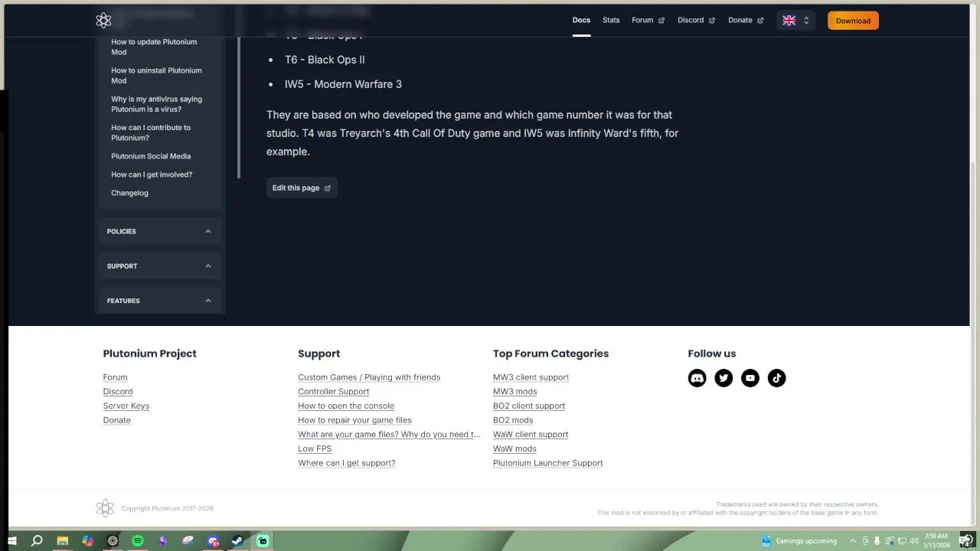
Task: Open the YouTube icon under Follow us
Action: (x=750, y=378)
